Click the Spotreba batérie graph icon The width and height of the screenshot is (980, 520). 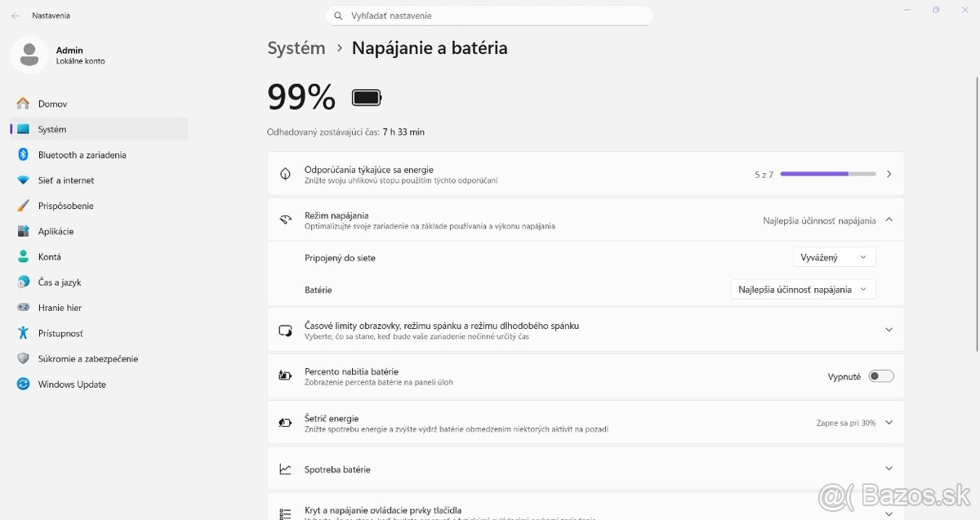285,469
